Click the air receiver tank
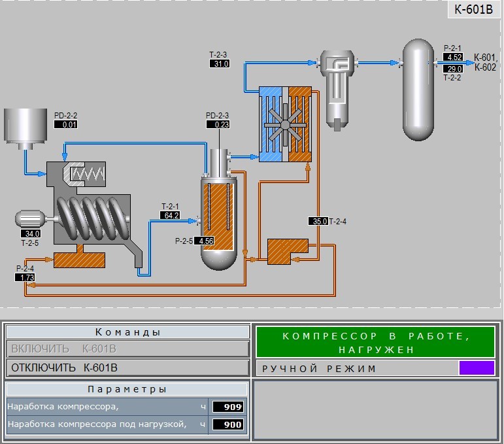Screen dimensions: 504x444 418,90
